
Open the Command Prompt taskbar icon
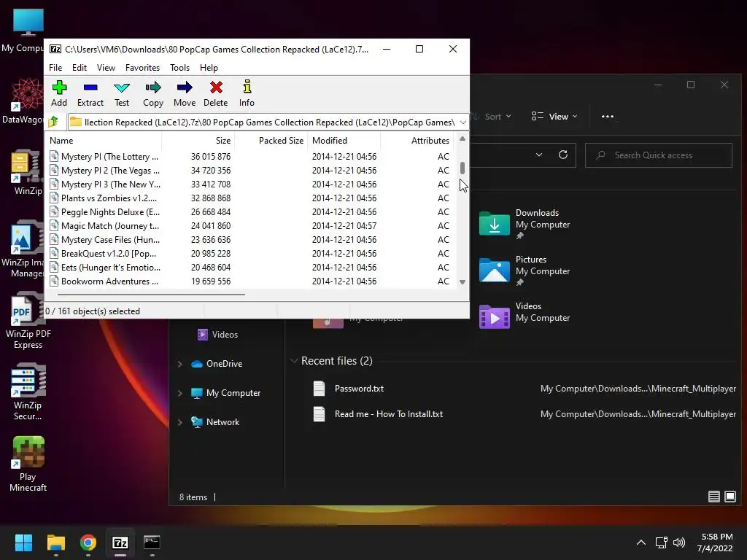click(152, 542)
